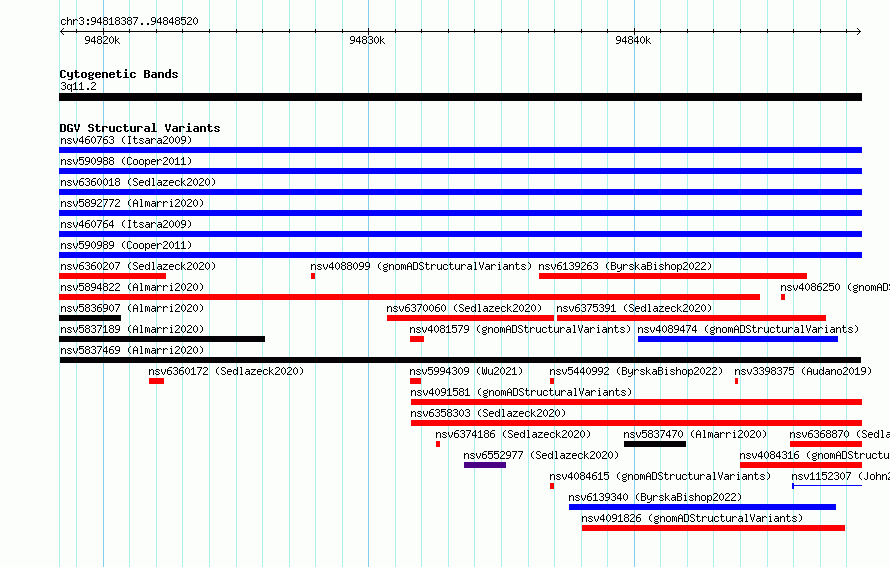890x567 pixels.
Task: Select nsv460764 (Itsara2009) variant label
Action: pyautogui.click(x=126, y=224)
